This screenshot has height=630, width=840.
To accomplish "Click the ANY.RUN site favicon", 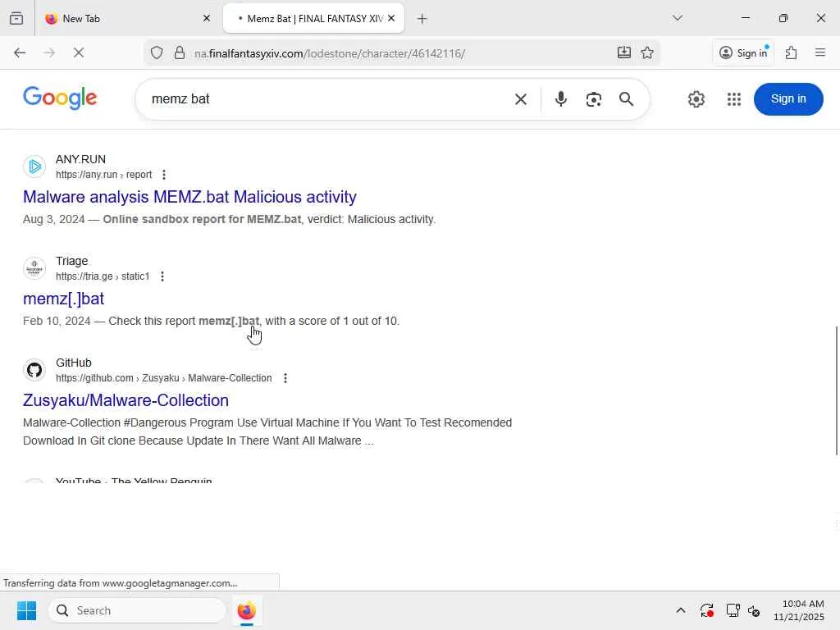I will [34, 167].
